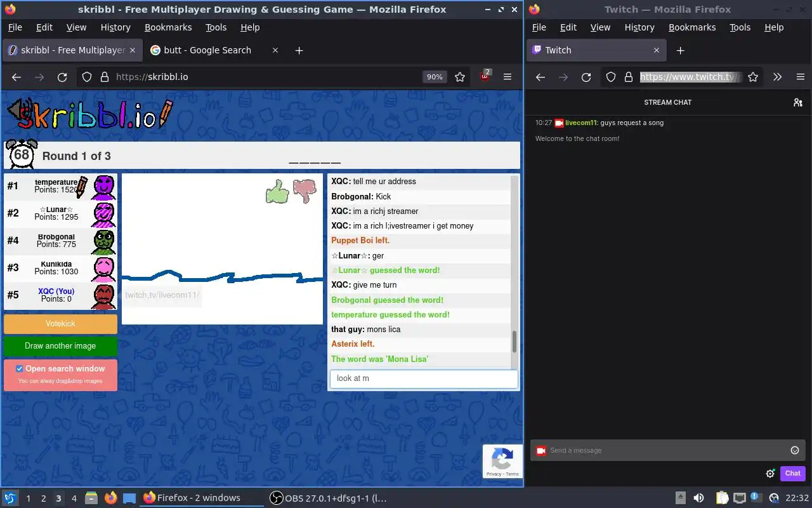Click the clock showing 22:32

click(x=797, y=498)
